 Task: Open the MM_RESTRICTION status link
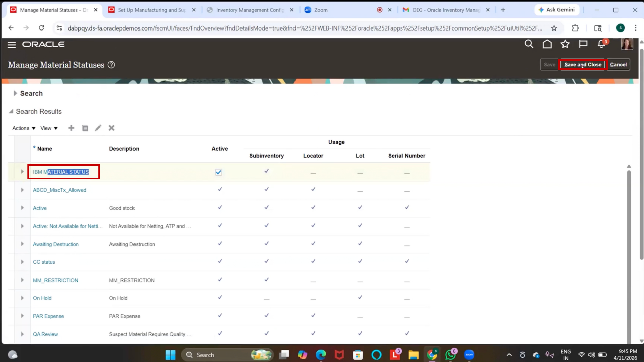pos(56,280)
